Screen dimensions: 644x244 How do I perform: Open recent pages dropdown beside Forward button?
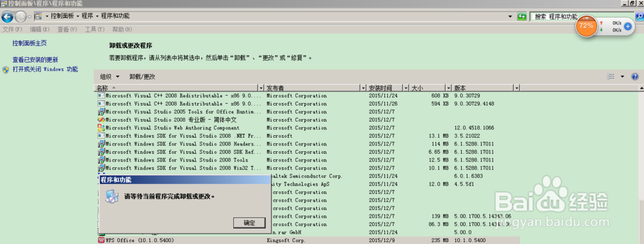click(30, 17)
